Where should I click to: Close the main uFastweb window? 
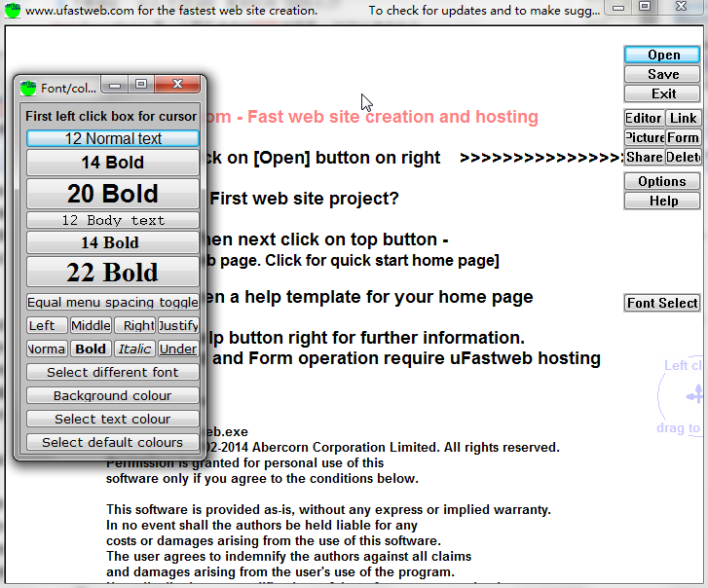tap(681, 7)
